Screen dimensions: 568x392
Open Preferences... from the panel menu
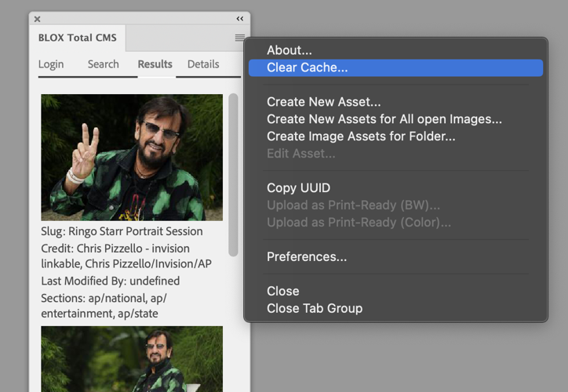click(x=307, y=257)
